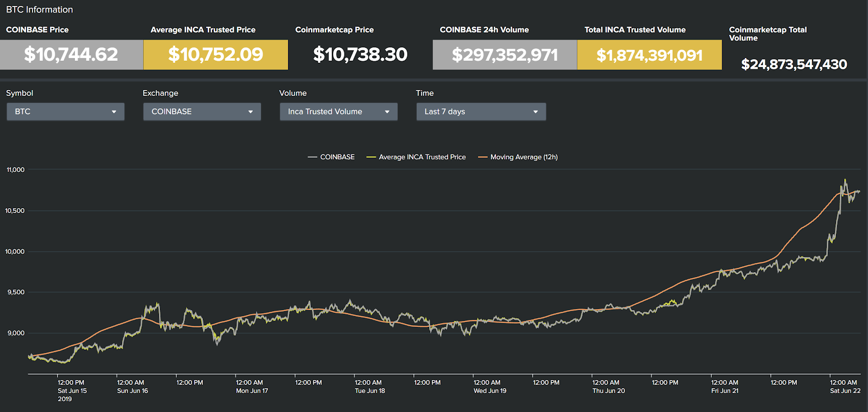Click the BTC Information heading
Screen dimensions: 868x412
(40, 10)
